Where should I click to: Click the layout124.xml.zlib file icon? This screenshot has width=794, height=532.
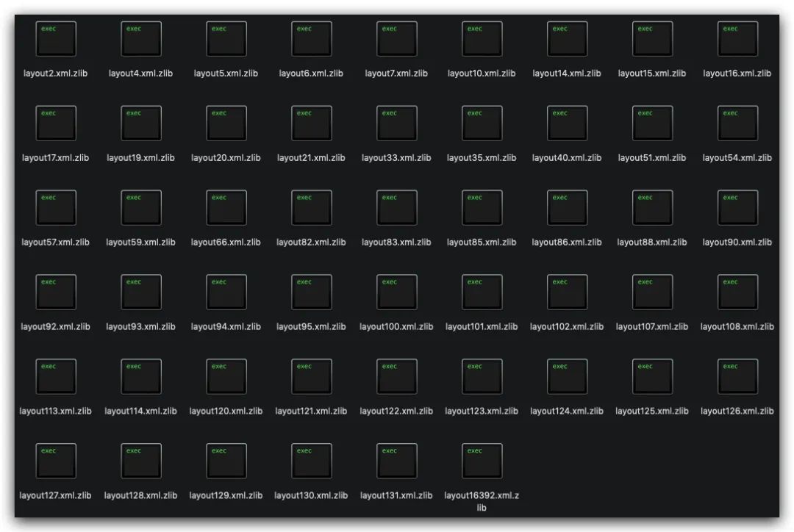(x=568, y=377)
